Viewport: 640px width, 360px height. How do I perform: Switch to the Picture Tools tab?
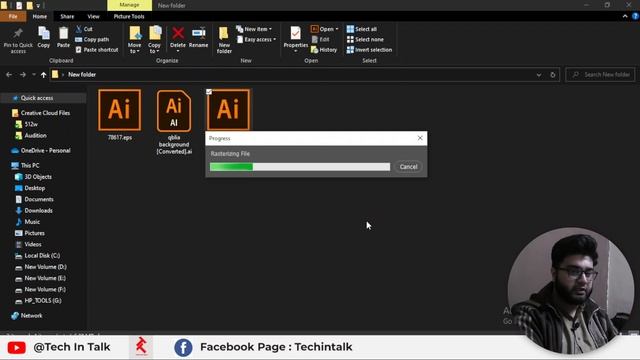coord(129,16)
